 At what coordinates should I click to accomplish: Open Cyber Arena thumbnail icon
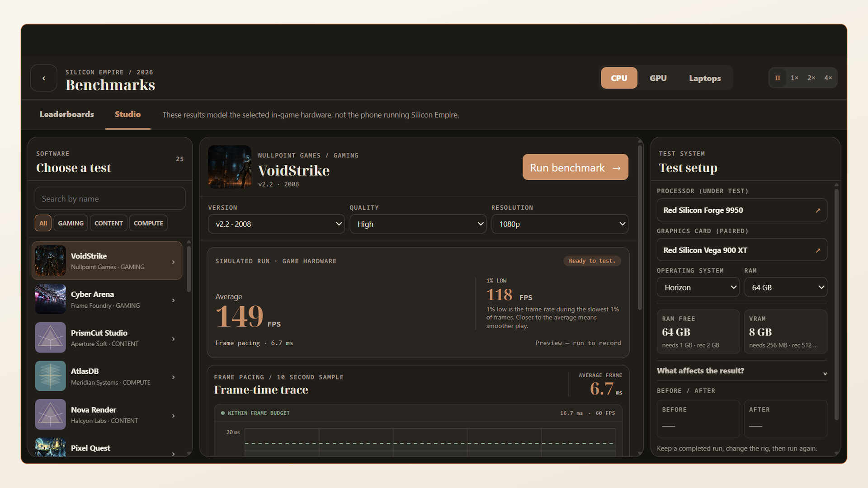point(51,299)
